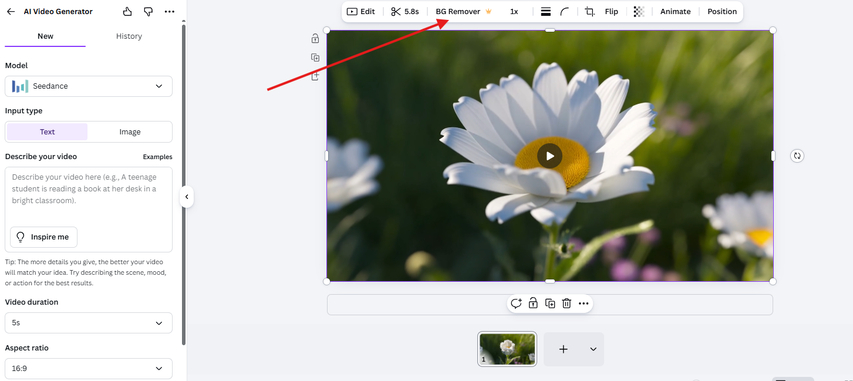Click into the Describe your video text box
The image size is (853, 381).
point(89,210)
